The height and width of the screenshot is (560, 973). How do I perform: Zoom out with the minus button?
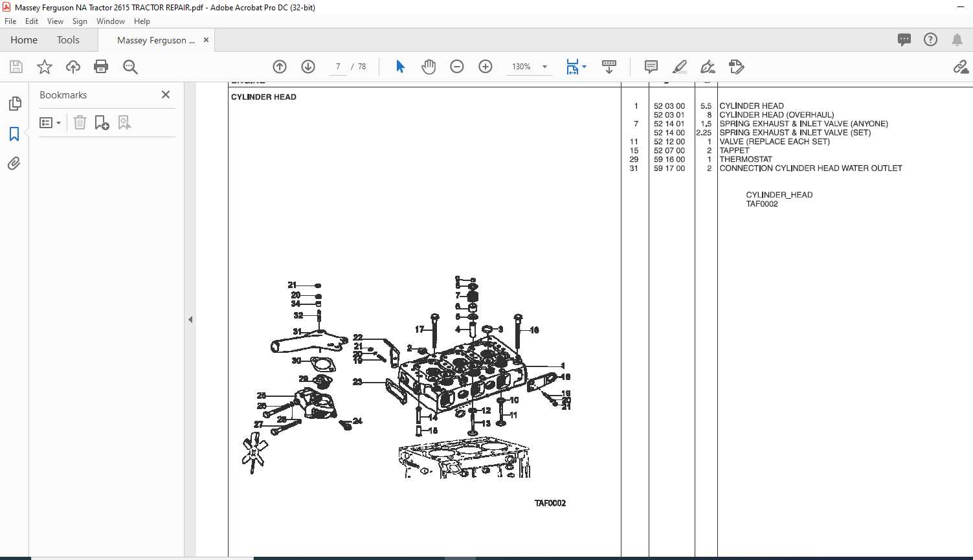click(457, 67)
